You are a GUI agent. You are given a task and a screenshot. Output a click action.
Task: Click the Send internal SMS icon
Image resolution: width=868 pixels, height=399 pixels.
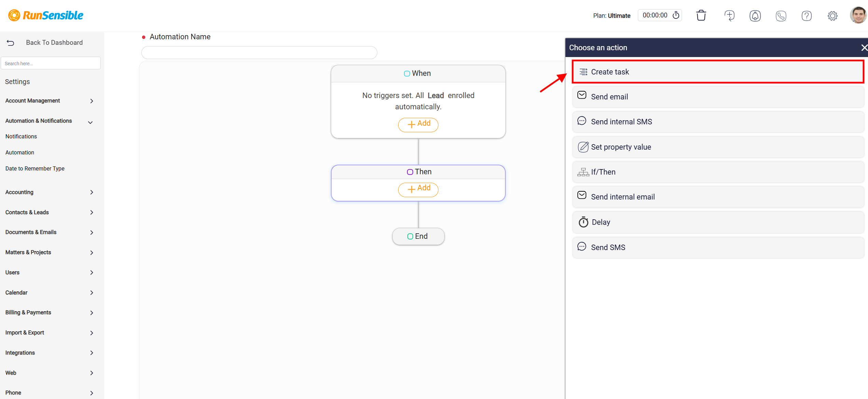click(581, 121)
